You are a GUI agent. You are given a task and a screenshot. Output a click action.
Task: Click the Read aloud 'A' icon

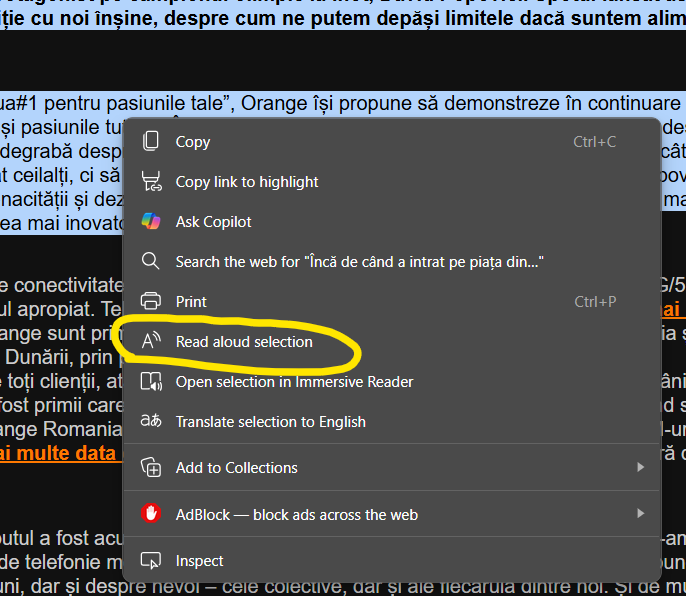[151, 341]
